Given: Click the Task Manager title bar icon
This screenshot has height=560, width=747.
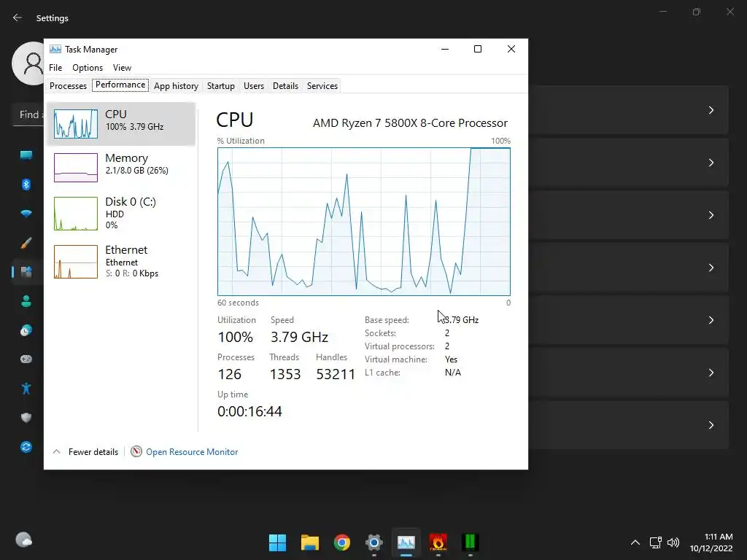Looking at the screenshot, I should point(55,49).
